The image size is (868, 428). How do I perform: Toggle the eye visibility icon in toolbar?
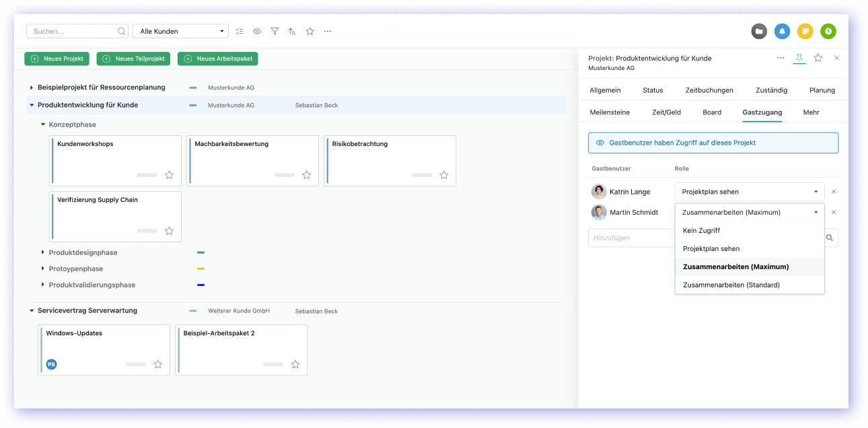[257, 32]
